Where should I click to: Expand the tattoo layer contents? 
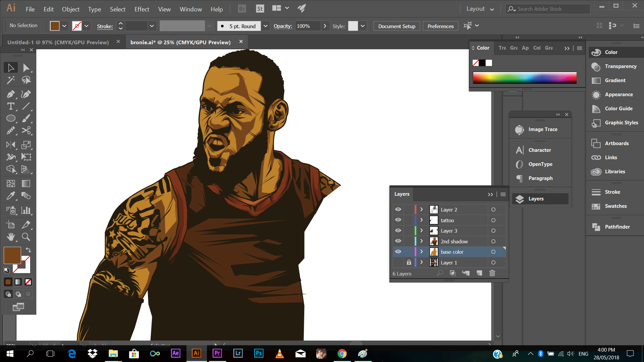(422, 220)
